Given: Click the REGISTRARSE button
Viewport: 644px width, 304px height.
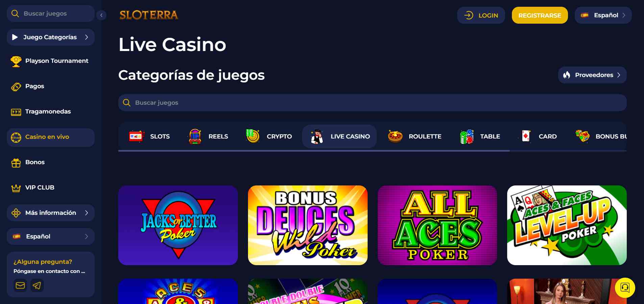Looking at the screenshot, I should pyautogui.click(x=540, y=15).
